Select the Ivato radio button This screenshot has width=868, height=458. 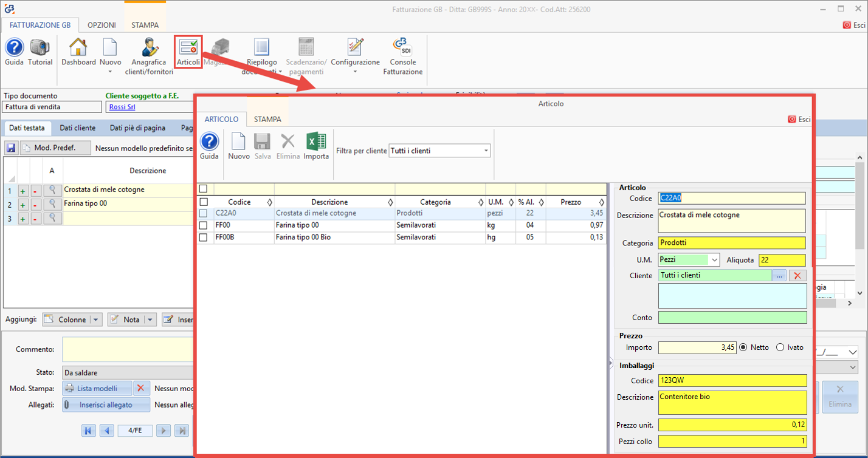click(x=780, y=347)
